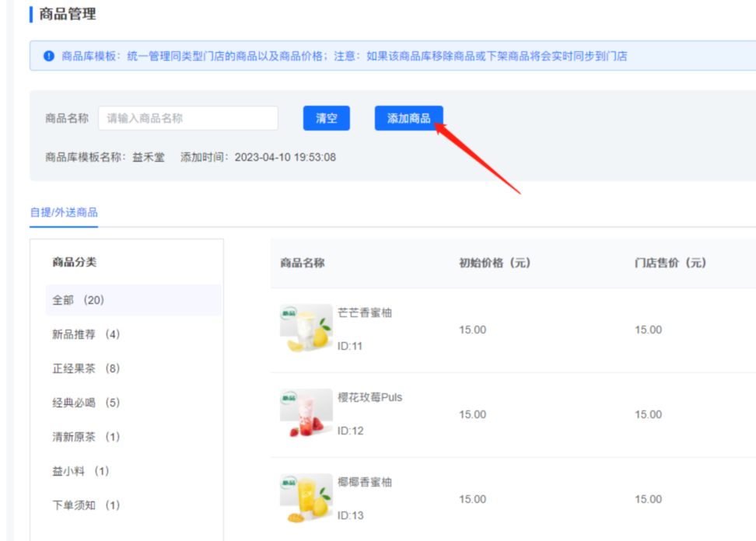The image size is (756, 541).
Task: Click the ID:13 text
Action: coord(350,515)
